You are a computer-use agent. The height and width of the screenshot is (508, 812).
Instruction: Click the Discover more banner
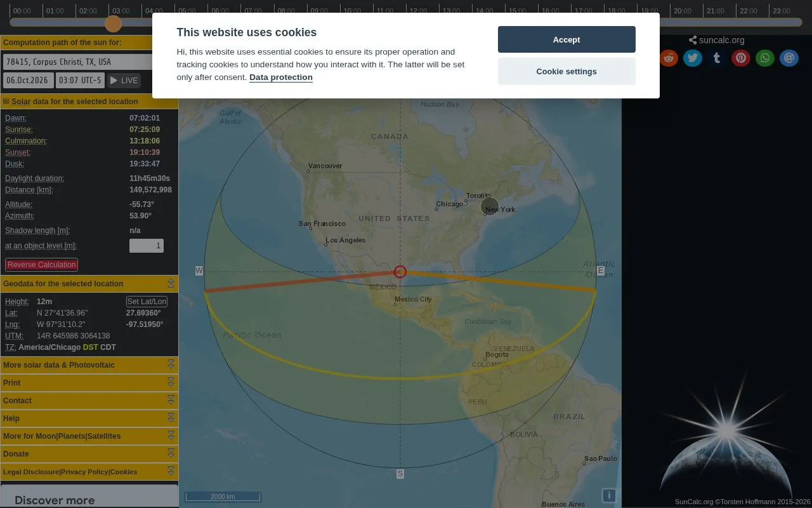89,496
